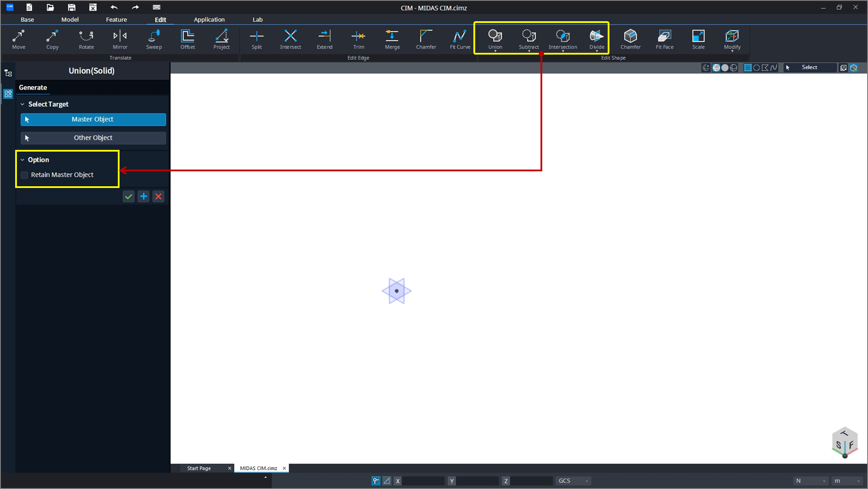868x489 pixels.
Task: Toggle solid shaded display mode
Action: [725, 68]
